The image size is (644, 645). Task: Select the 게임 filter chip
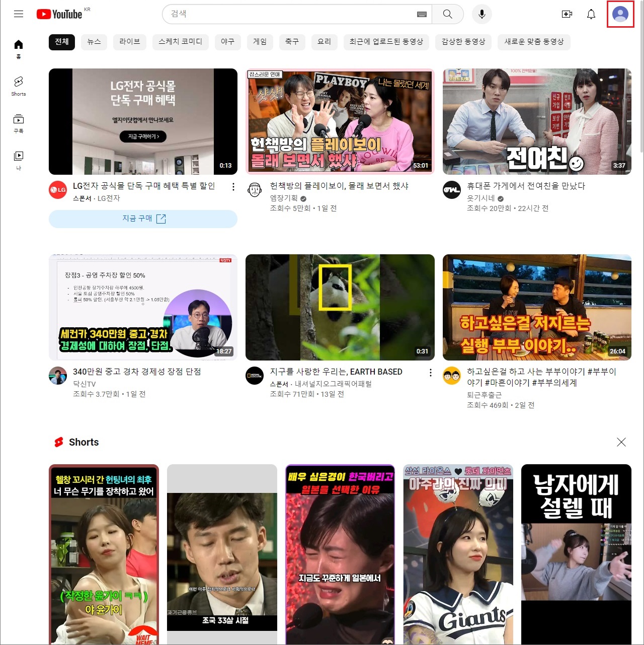coord(260,42)
